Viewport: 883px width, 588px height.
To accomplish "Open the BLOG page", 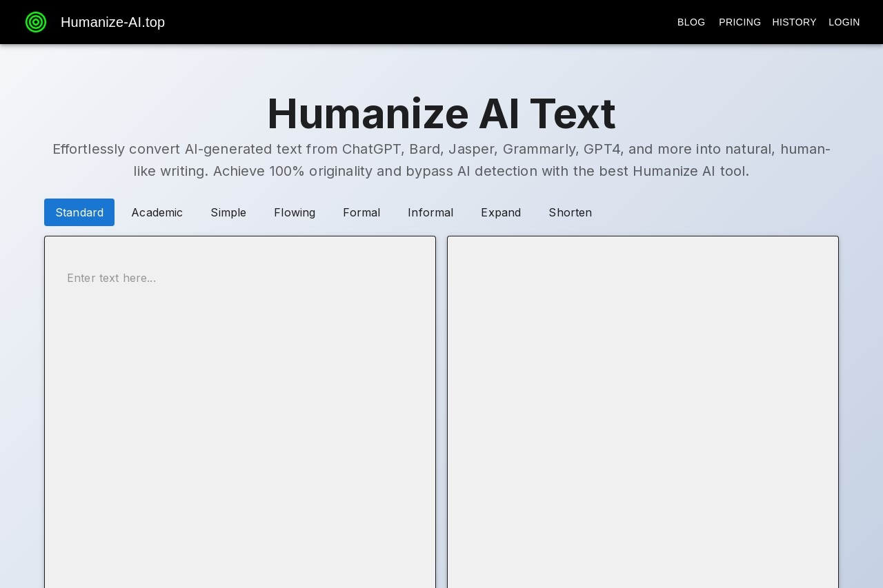I will pos(691,22).
